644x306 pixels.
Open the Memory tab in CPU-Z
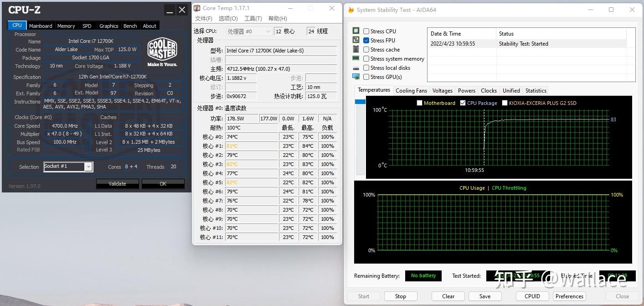point(66,26)
